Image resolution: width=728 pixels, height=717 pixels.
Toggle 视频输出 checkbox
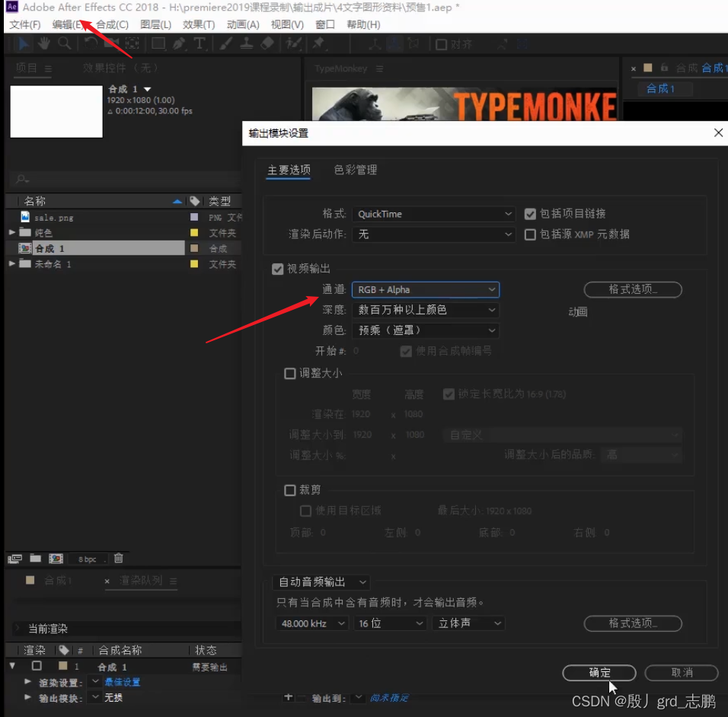click(278, 269)
